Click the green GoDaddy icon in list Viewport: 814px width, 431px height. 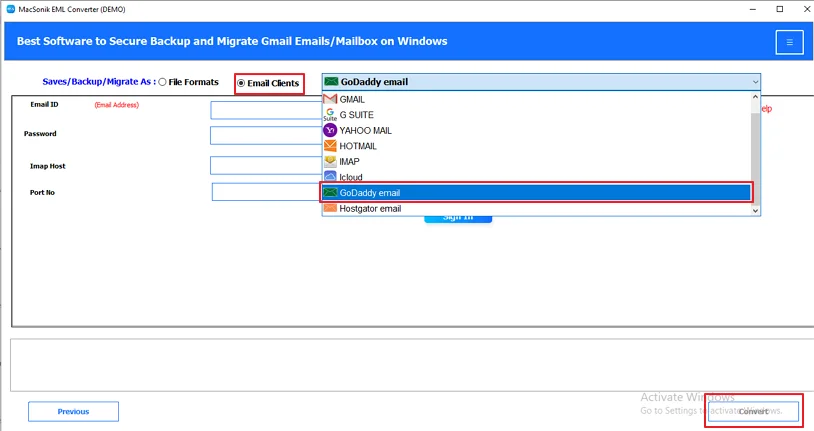click(330, 193)
